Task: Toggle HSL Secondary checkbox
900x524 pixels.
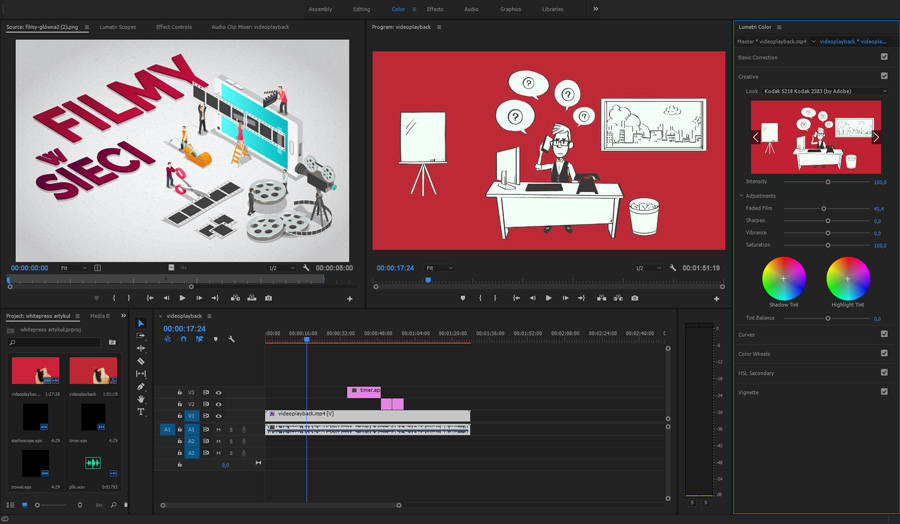Action: pyautogui.click(x=884, y=372)
